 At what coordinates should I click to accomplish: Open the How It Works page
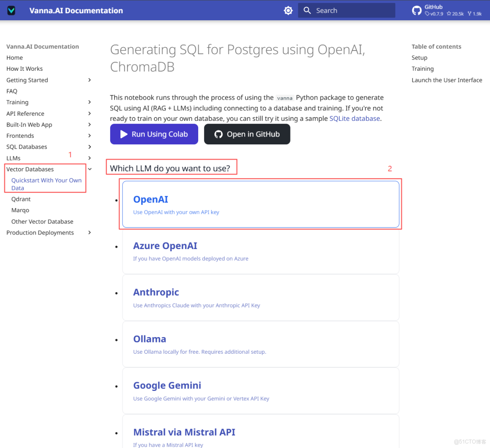[24, 69]
